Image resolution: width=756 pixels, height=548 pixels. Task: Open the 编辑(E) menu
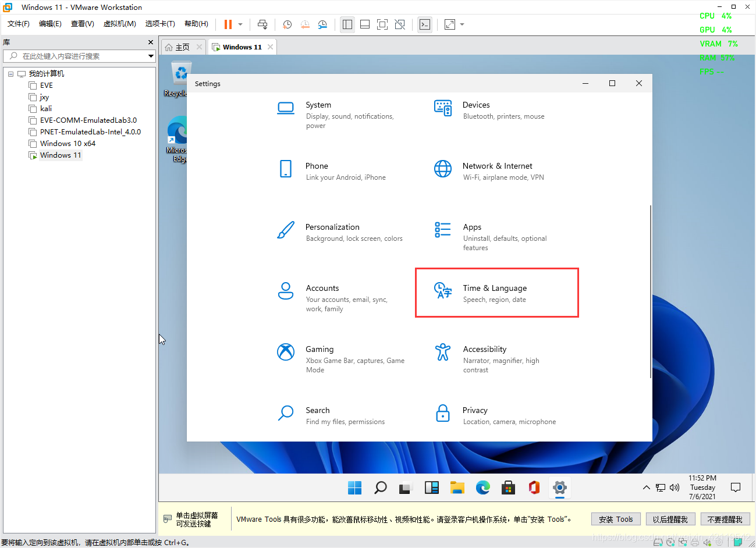tap(50, 24)
